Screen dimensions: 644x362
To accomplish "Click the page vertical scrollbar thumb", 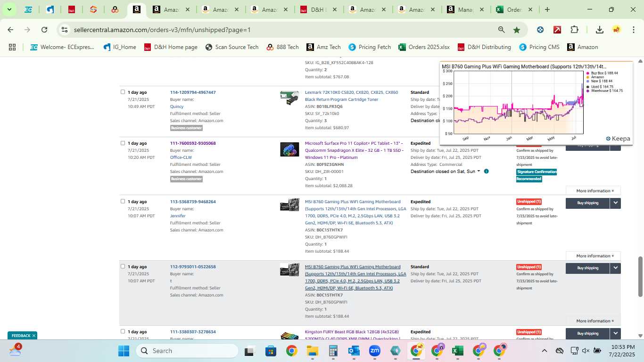I will pyautogui.click(x=640, y=277).
